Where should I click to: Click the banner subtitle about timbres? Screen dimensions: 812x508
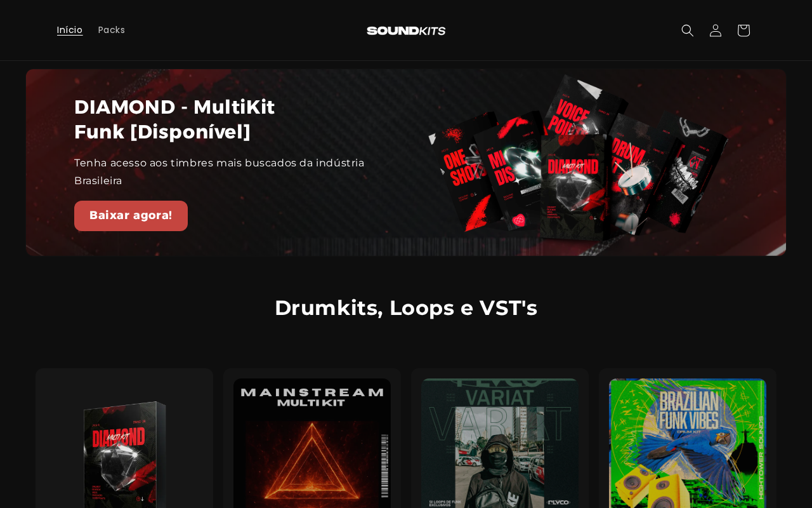click(x=219, y=172)
